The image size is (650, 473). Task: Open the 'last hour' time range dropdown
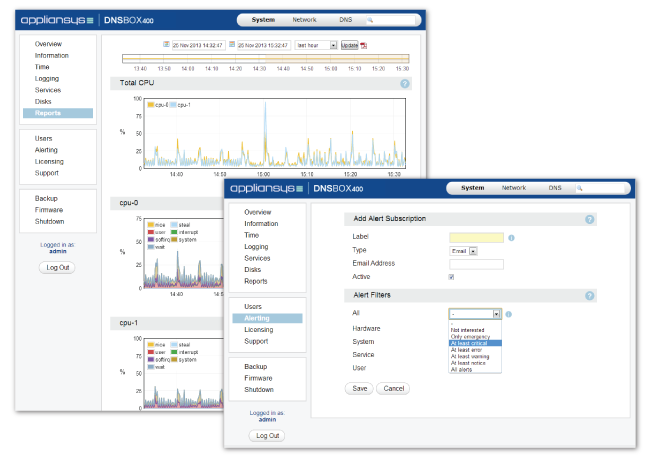[x=316, y=45]
